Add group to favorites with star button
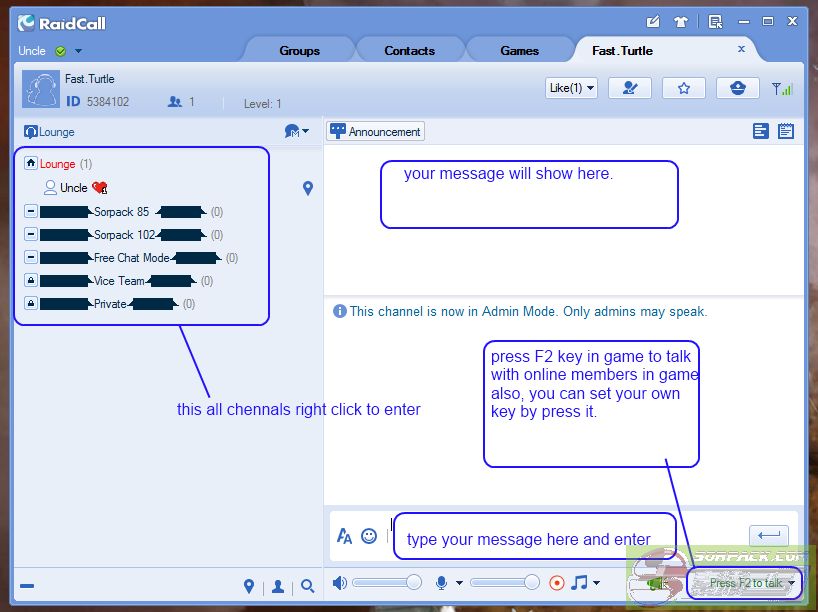The height and width of the screenshot is (612, 818). coord(684,88)
